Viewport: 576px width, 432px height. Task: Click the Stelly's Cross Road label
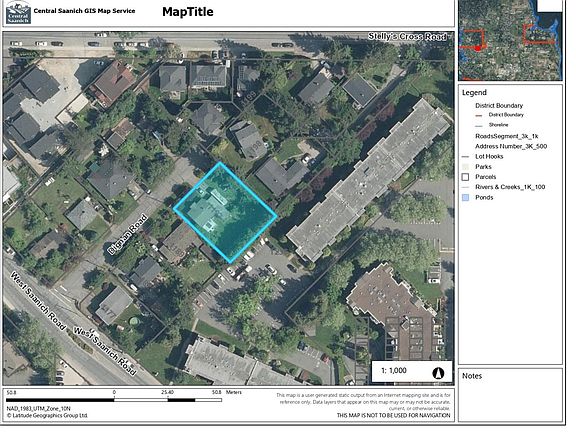point(407,36)
